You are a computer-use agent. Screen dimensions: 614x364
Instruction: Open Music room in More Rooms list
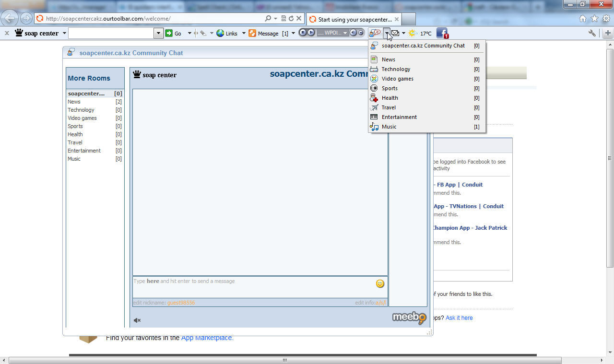point(94,159)
